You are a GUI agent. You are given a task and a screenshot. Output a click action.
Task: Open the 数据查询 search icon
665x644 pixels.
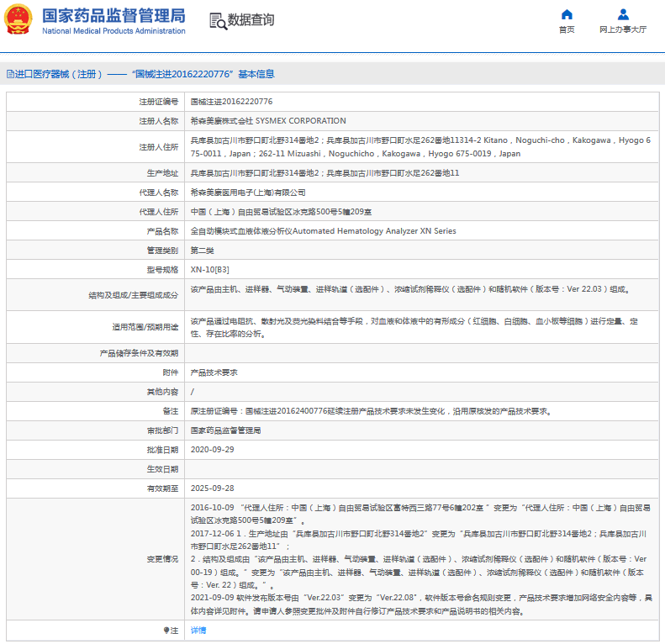pyautogui.click(x=219, y=21)
